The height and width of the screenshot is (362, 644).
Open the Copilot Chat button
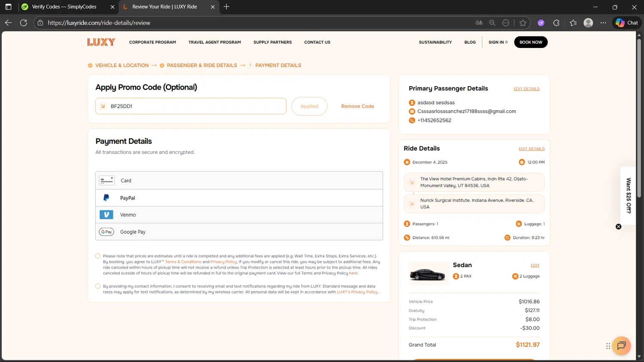[627, 23]
